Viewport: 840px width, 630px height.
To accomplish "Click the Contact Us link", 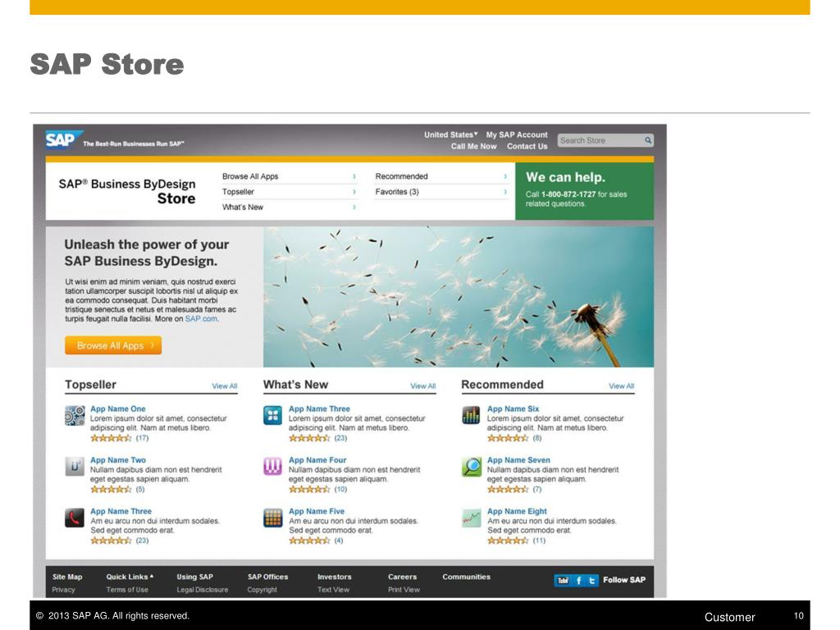I will click(527, 146).
